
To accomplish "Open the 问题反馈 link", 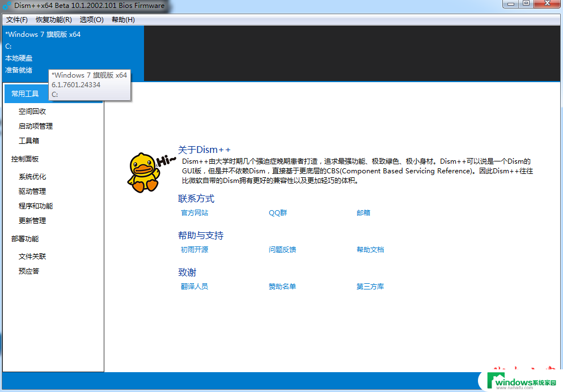I will [x=282, y=250].
